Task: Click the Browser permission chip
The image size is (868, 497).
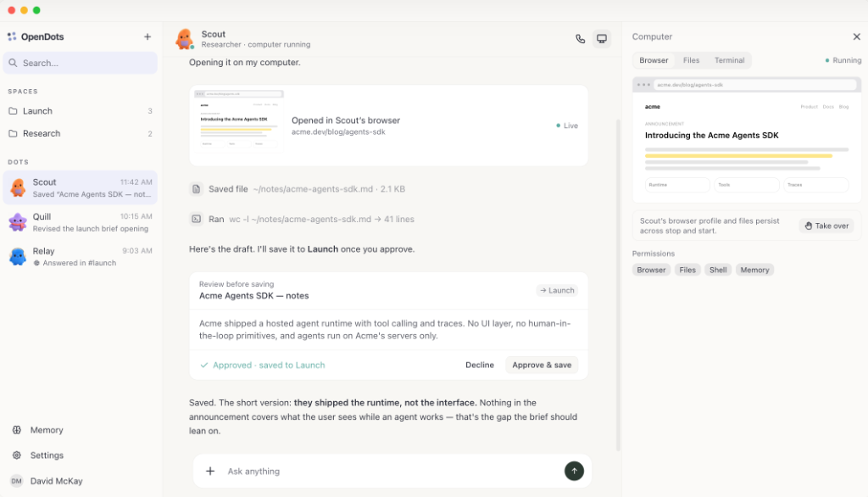Action: pyautogui.click(x=651, y=270)
